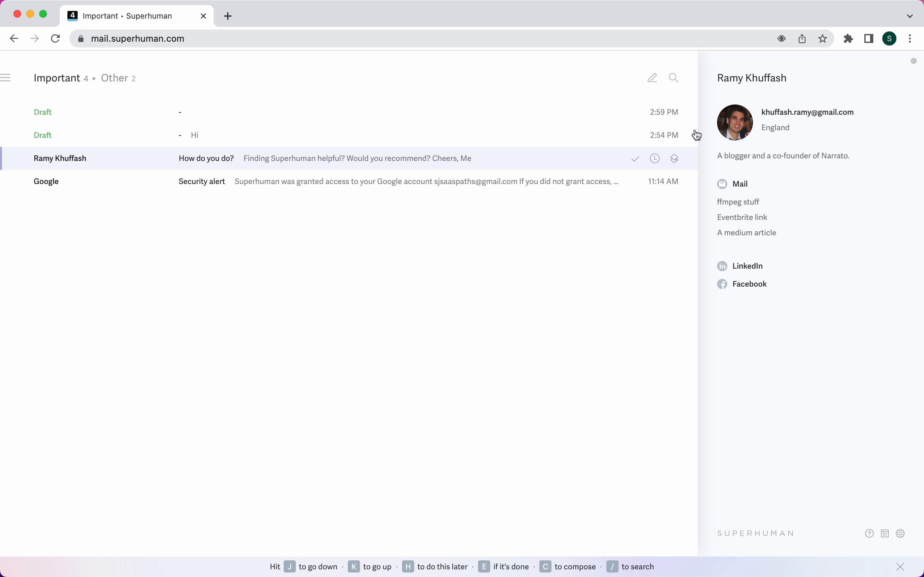Click the help question mark icon

click(x=869, y=533)
